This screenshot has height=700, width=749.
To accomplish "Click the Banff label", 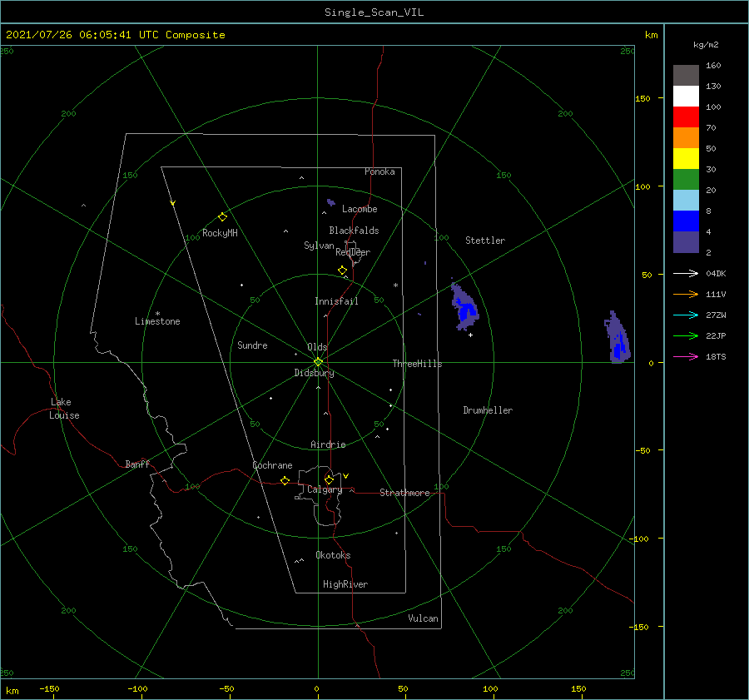I will point(137,464).
